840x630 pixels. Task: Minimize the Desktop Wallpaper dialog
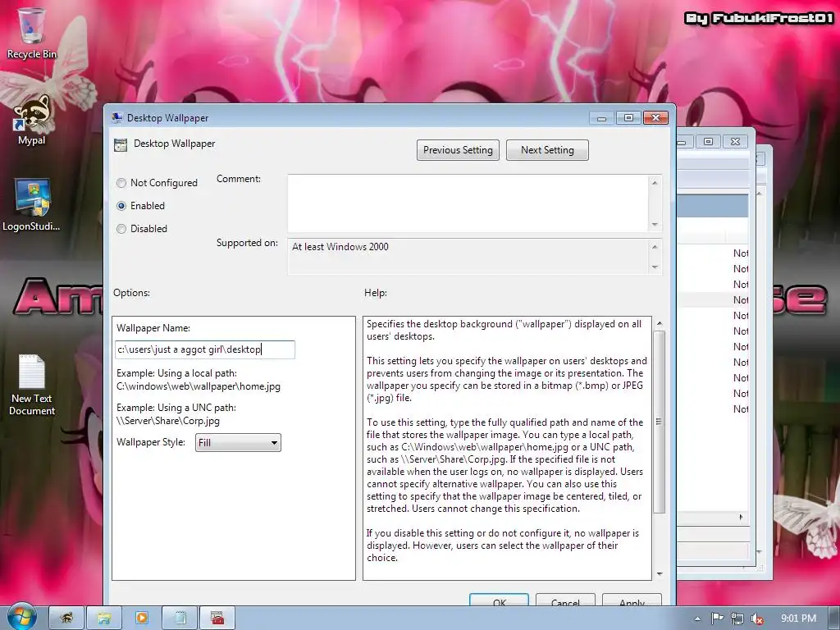coord(601,118)
